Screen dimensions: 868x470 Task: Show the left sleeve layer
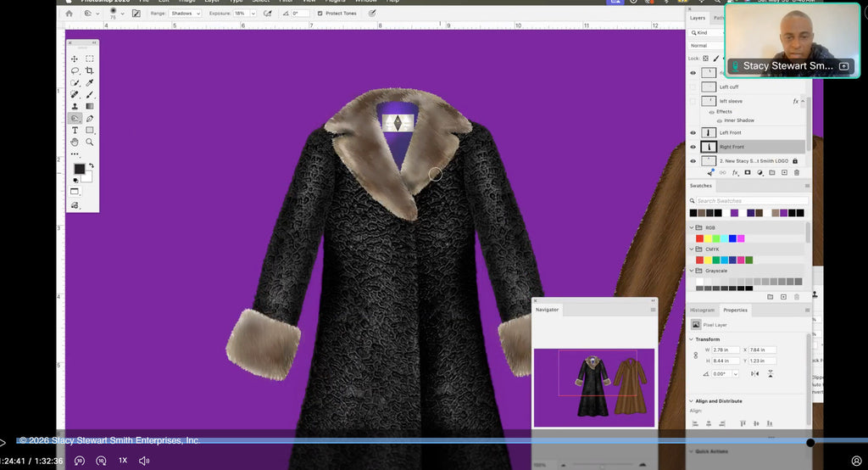[x=693, y=102]
